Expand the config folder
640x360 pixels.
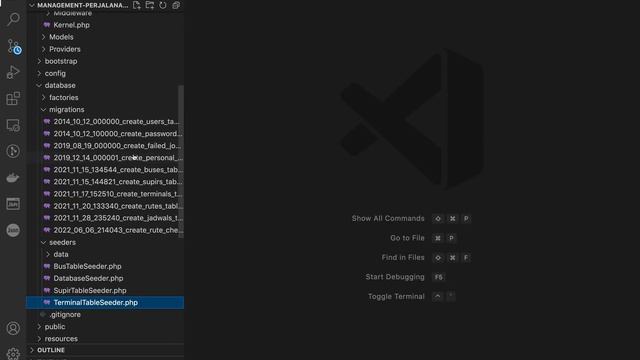[x=105, y=73]
